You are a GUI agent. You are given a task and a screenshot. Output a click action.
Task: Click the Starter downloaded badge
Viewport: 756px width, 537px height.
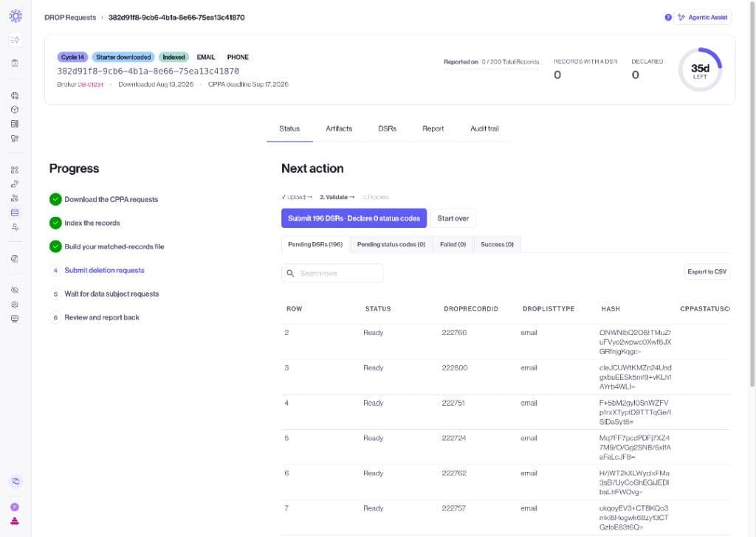123,57
